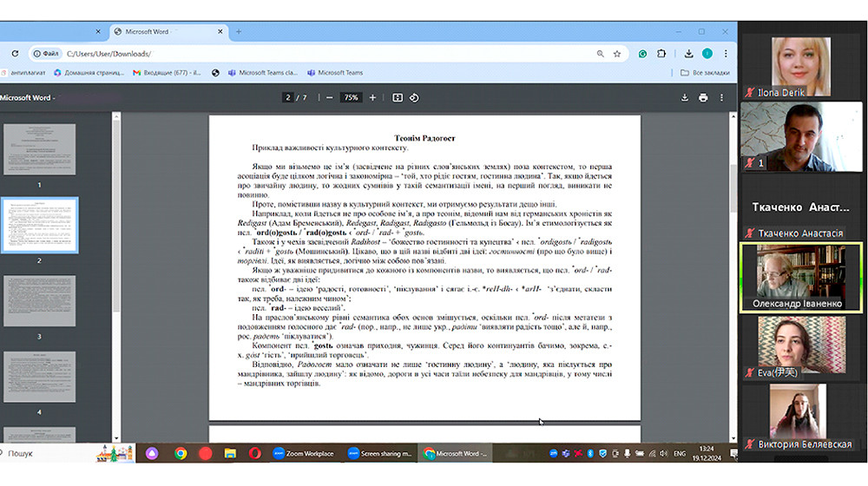Open the Chrome extensions puzzle icon
The image size is (868, 486).
click(x=661, y=54)
